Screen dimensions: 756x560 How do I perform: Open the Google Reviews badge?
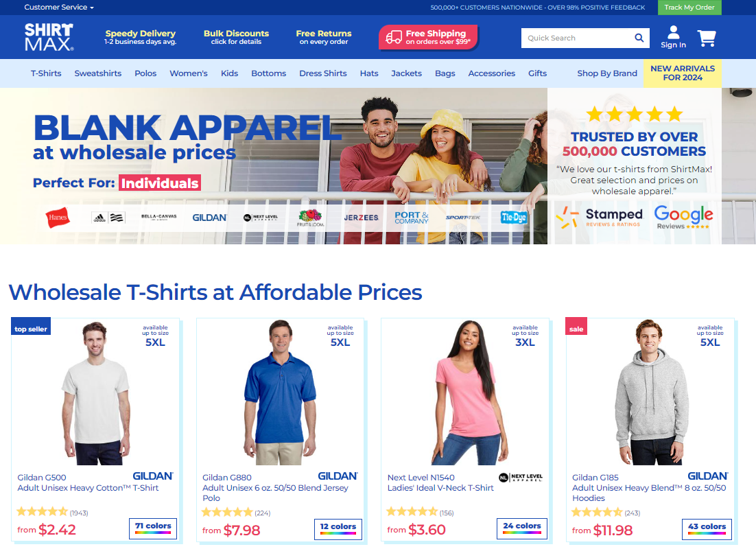point(683,217)
